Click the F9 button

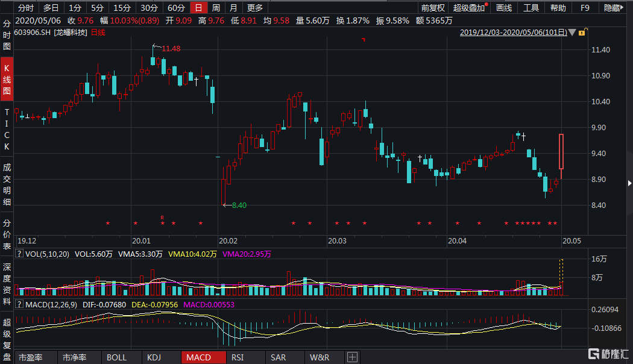tap(585, 8)
